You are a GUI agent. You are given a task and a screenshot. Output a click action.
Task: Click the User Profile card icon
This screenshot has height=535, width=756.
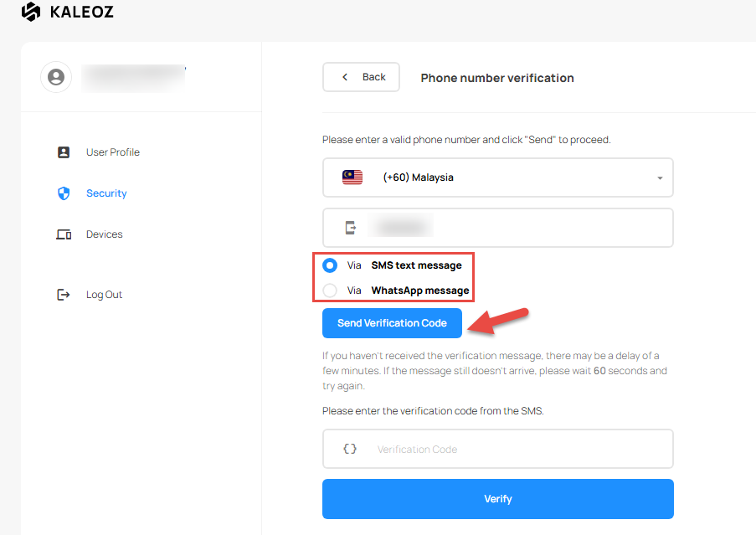[x=64, y=152]
